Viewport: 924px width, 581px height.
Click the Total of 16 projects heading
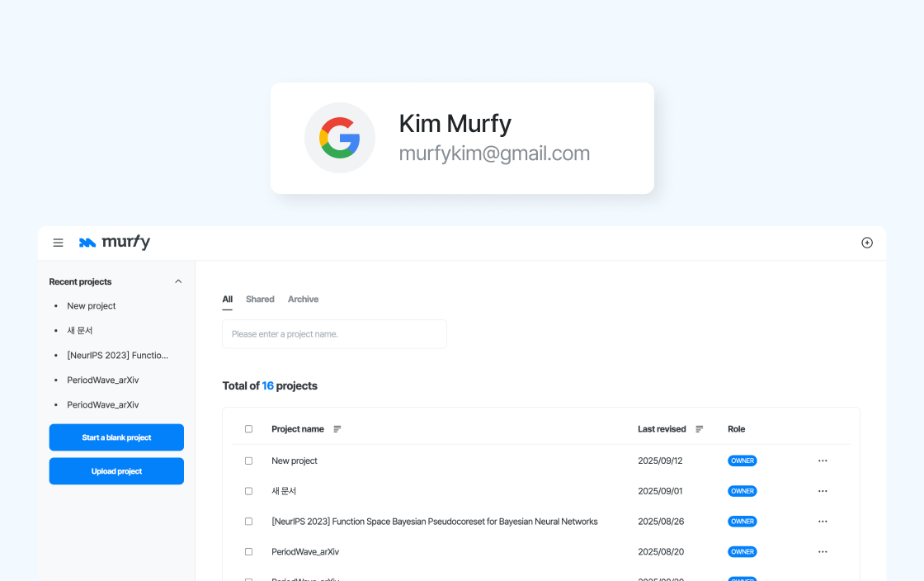(x=270, y=386)
